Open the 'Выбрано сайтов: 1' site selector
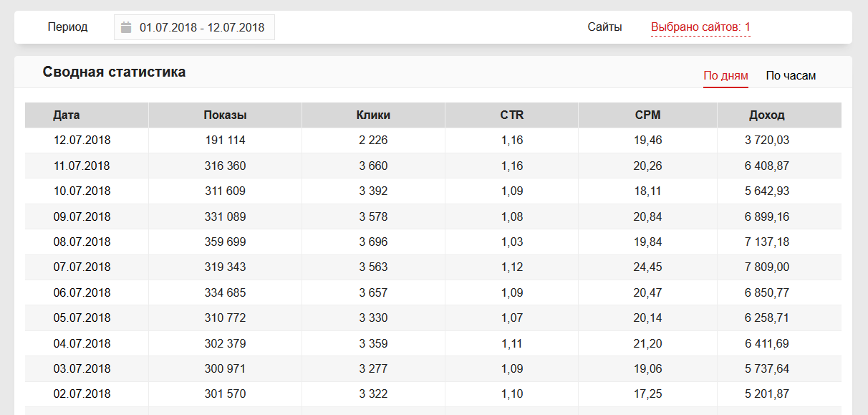Viewport: 868px width, 415px height. (700, 28)
